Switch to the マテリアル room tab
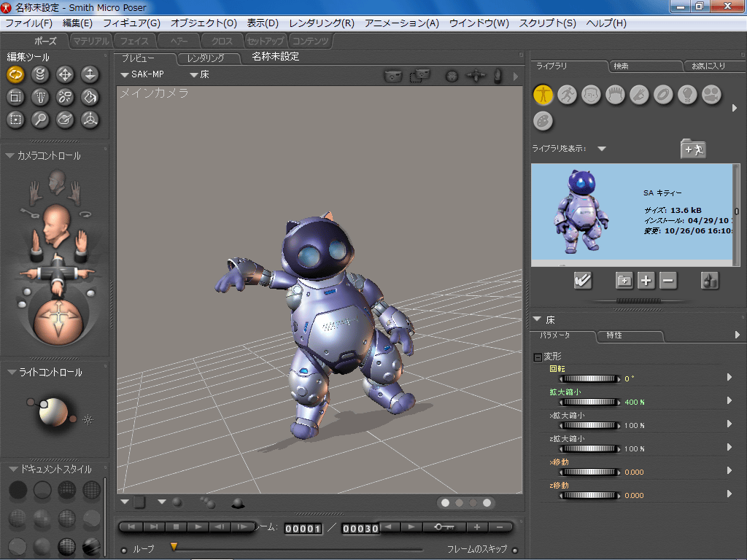 pyautogui.click(x=90, y=41)
